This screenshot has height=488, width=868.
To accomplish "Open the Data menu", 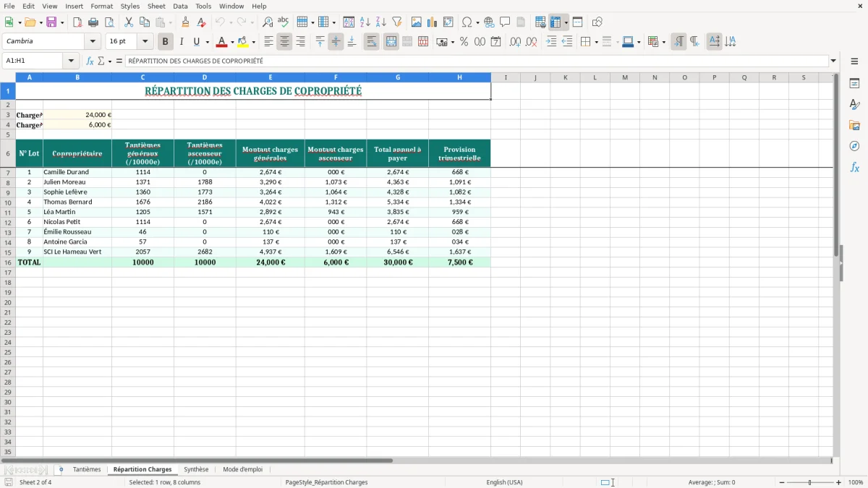I will (180, 6).
